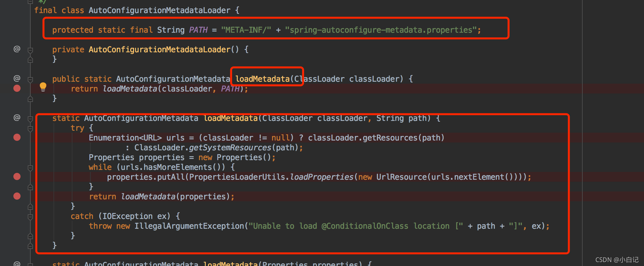The height and width of the screenshot is (266, 644).
Task: Click the @ gutter icon beside public static loadMetadata
Action: click(17, 78)
